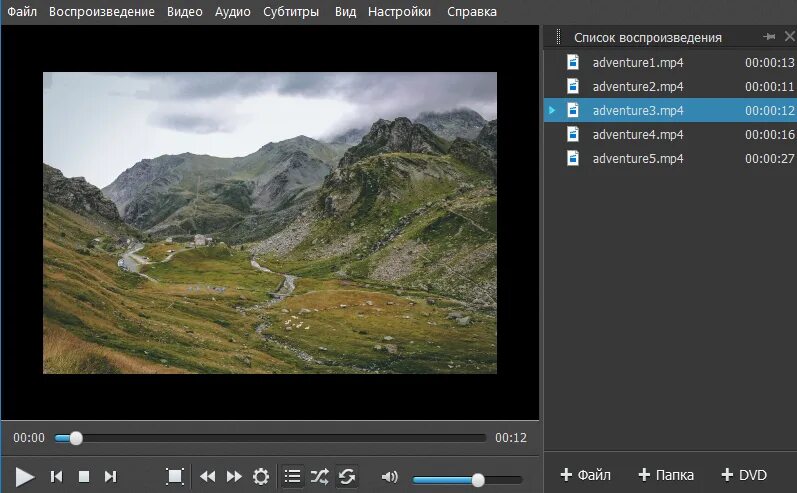Toggle the playlist panel button

coord(293,476)
